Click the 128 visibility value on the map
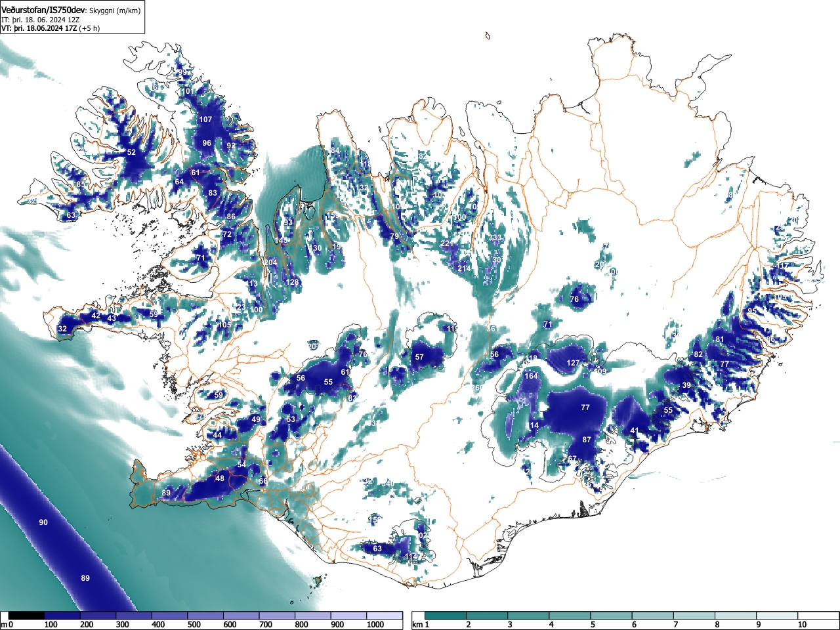This screenshot has height=630, width=840. pyautogui.click(x=293, y=282)
